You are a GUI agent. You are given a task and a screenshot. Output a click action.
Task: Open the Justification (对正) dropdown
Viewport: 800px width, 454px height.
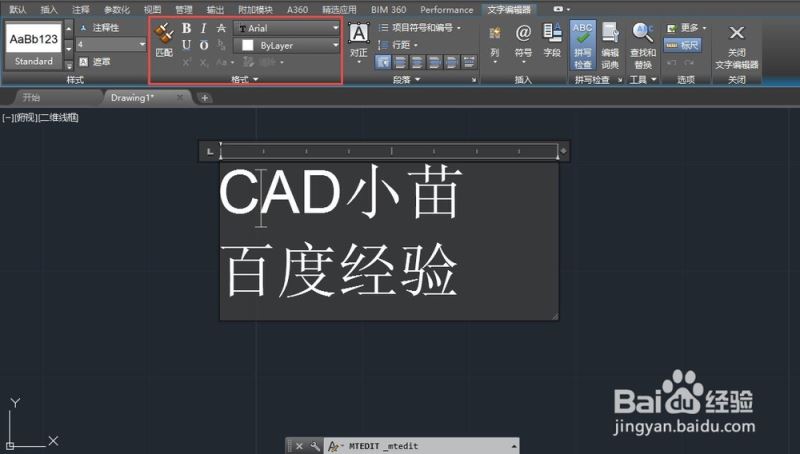tap(359, 44)
